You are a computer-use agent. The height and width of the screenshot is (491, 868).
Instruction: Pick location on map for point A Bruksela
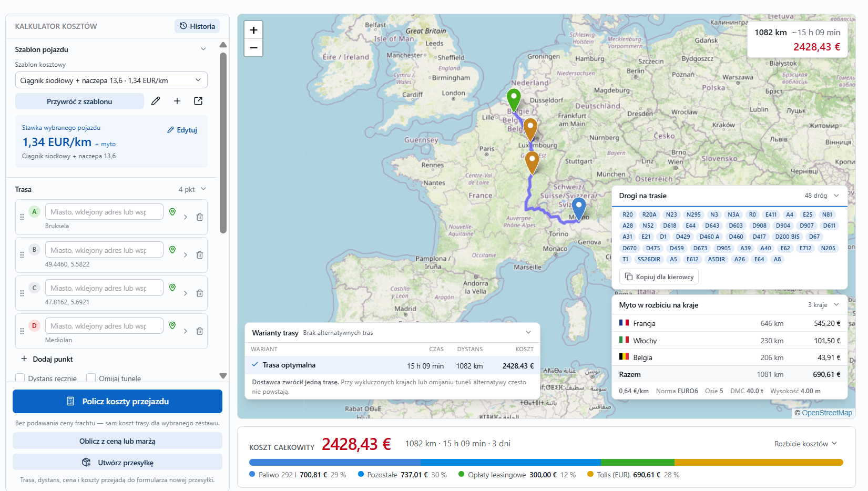[x=172, y=212]
